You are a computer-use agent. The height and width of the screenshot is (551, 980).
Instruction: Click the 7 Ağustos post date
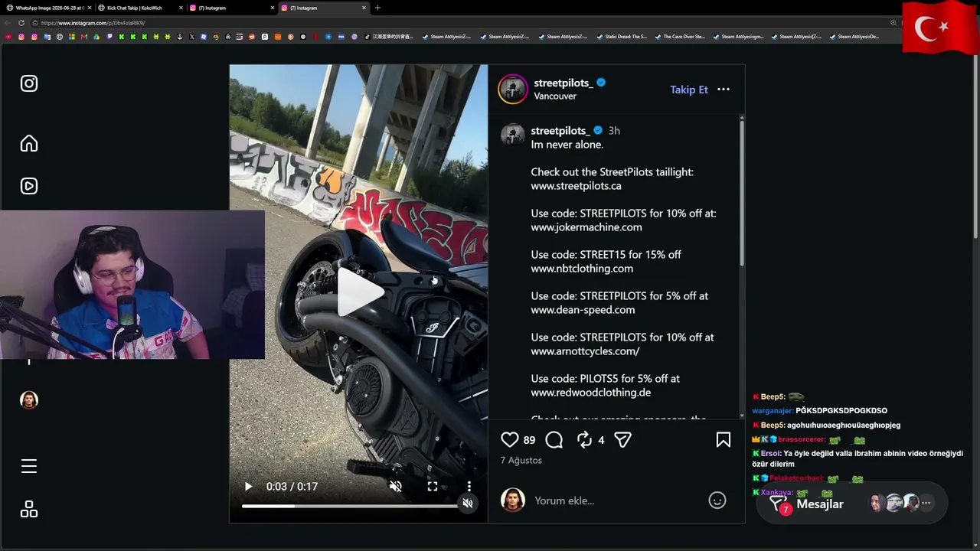click(521, 461)
